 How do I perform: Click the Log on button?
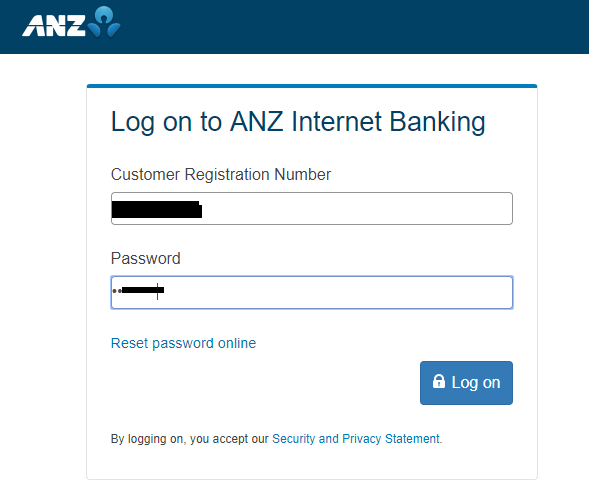[466, 383]
